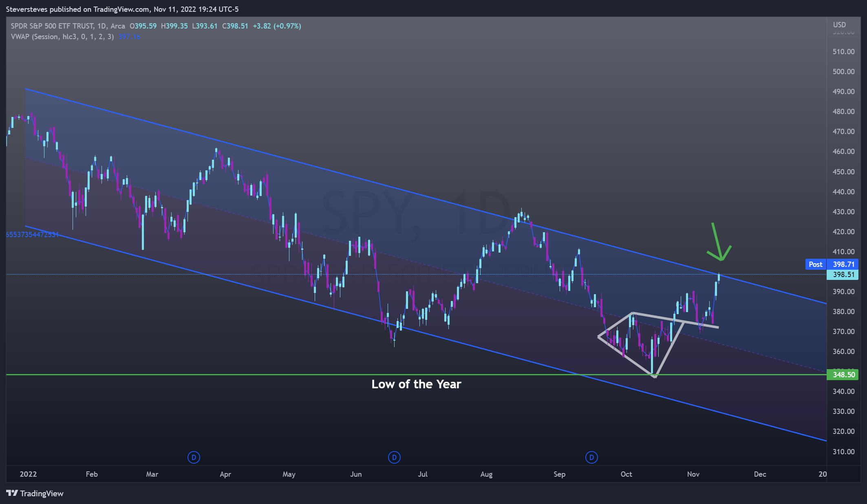Viewport: 867px width, 504px height.
Task: Click the Oct label on time axis
Action: (626, 474)
